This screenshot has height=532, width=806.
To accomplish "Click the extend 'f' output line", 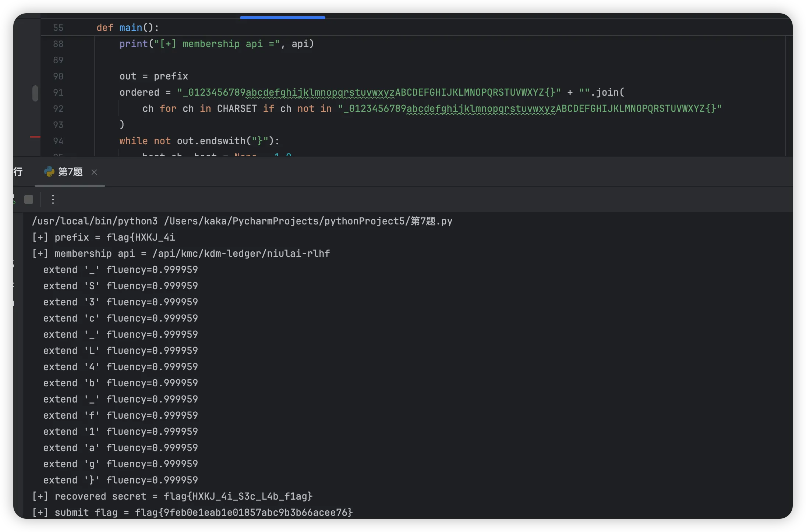I will [x=120, y=415].
